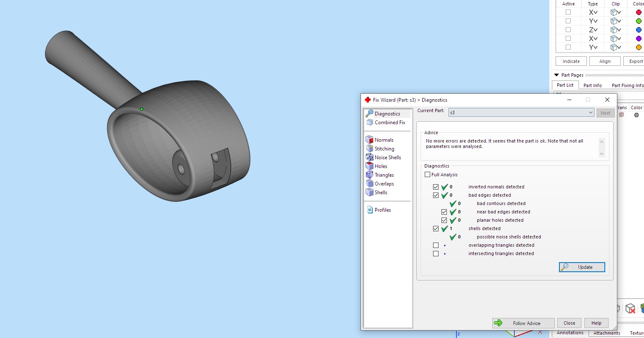Uncheck bad edges detected

click(436, 195)
